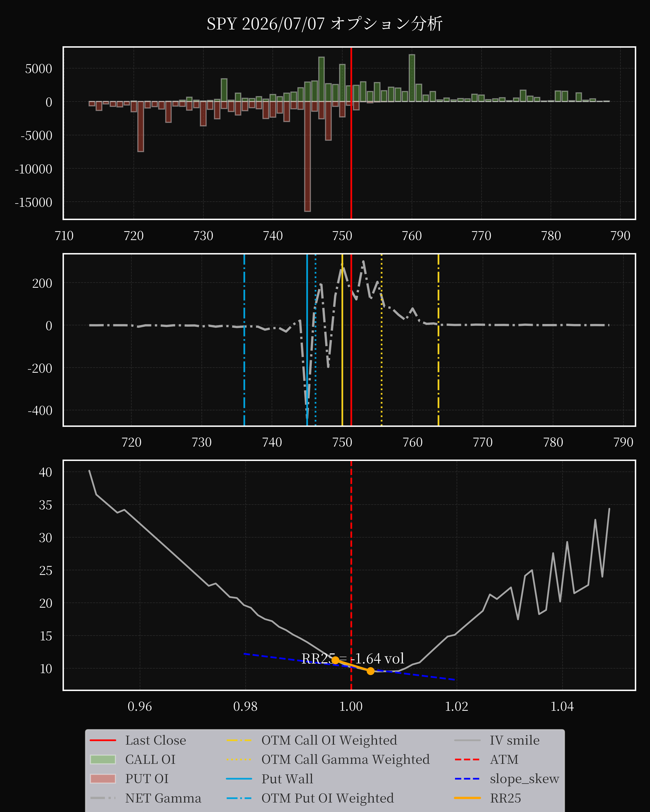Click the 1.00 moneyness axis label

click(351, 706)
